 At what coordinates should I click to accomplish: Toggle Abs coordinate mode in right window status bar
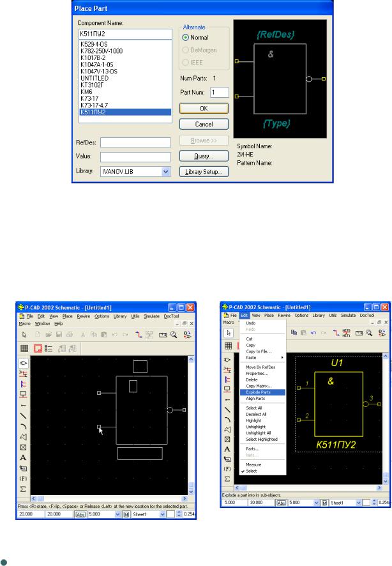pos(281,503)
